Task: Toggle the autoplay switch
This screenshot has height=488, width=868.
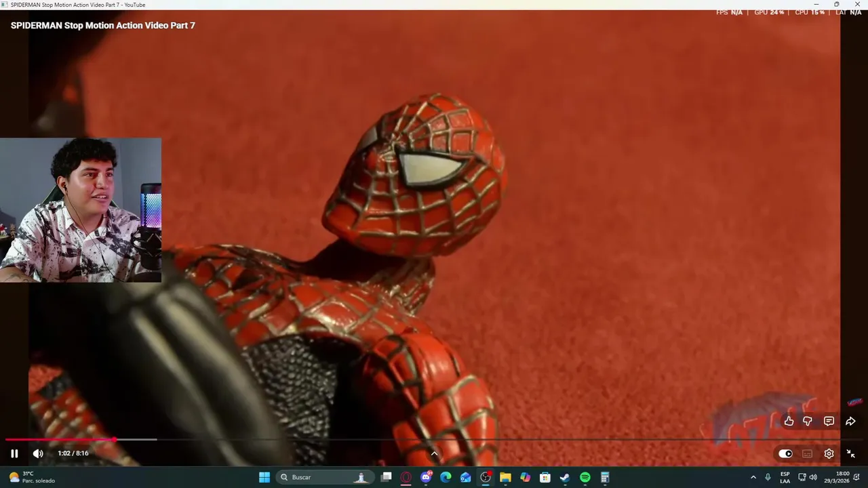Action: tap(785, 453)
